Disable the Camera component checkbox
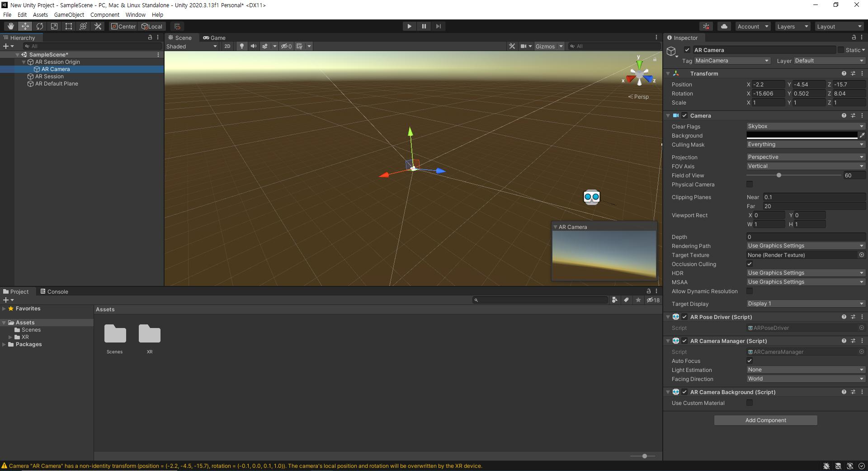The width and height of the screenshot is (868, 471). [x=684, y=115]
